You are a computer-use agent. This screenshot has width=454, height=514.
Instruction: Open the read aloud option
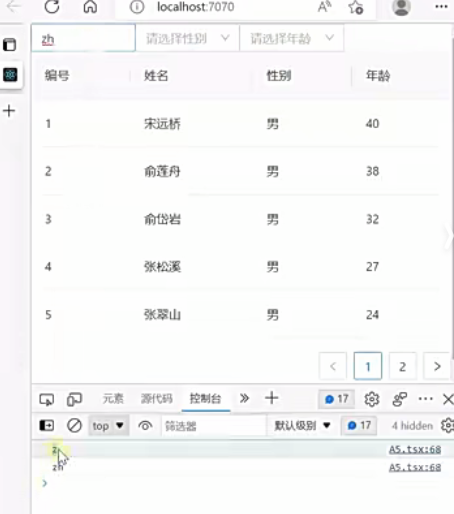324,7
